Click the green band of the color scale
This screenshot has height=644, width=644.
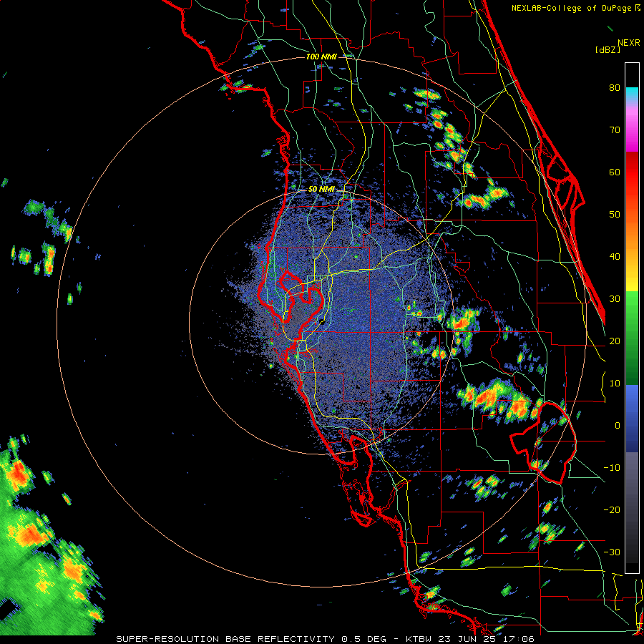pos(632,338)
